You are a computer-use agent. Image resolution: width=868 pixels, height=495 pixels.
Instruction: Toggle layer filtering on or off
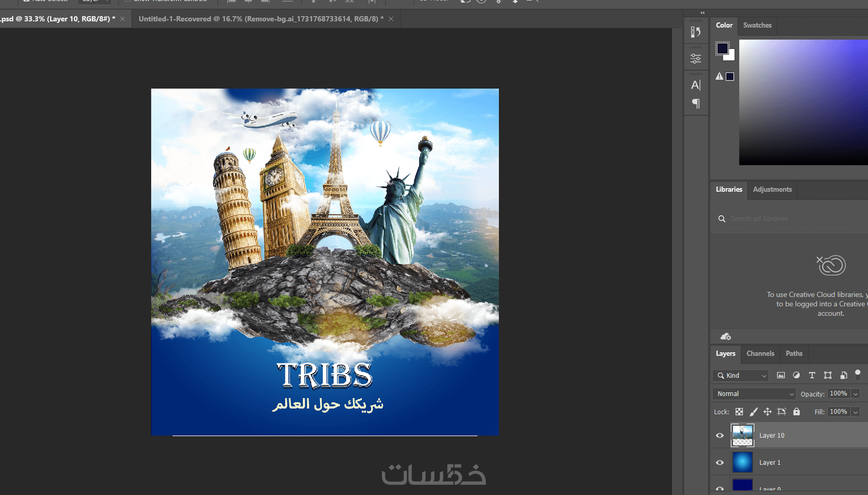858,375
